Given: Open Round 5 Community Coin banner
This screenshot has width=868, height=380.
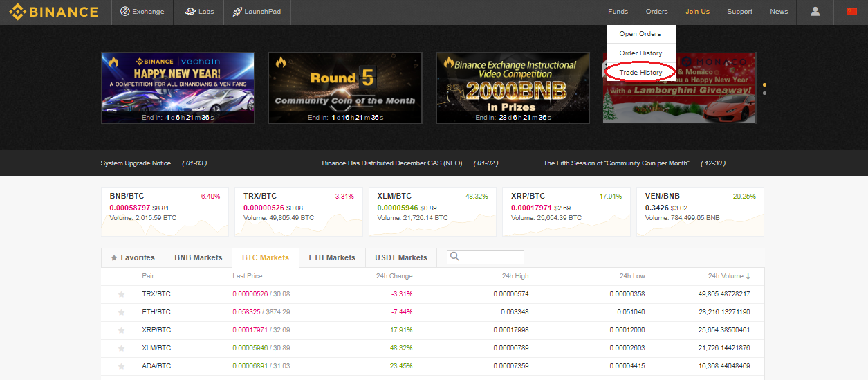Looking at the screenshot, I should tap(345, 88).
